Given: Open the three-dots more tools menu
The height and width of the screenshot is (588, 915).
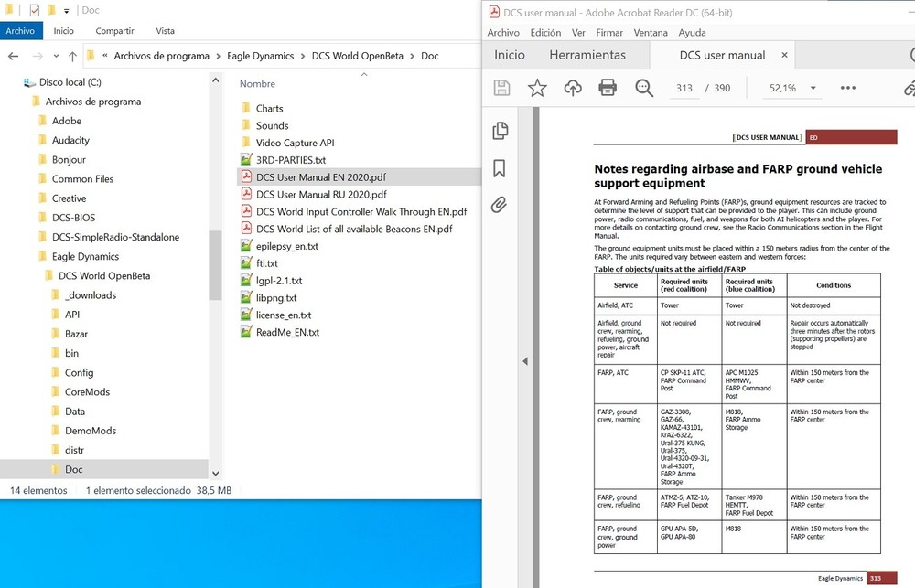Looking at the screenshot, I should (x=848, y=88).
